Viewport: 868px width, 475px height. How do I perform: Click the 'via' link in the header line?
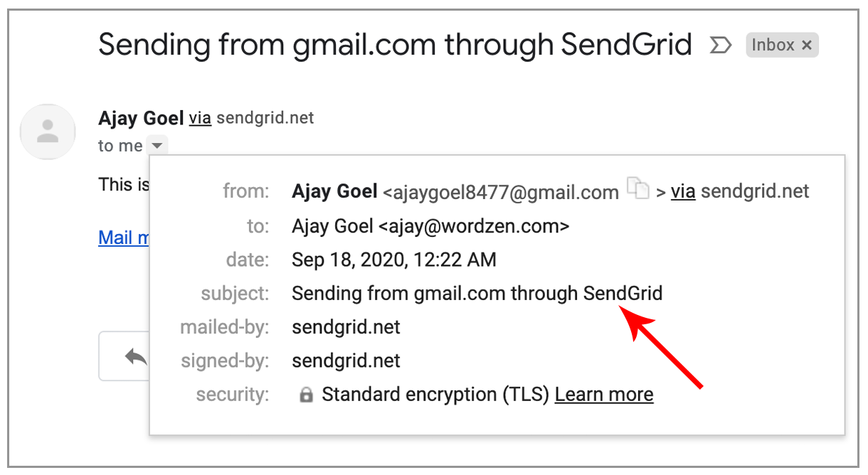click(x=200, y=118)
